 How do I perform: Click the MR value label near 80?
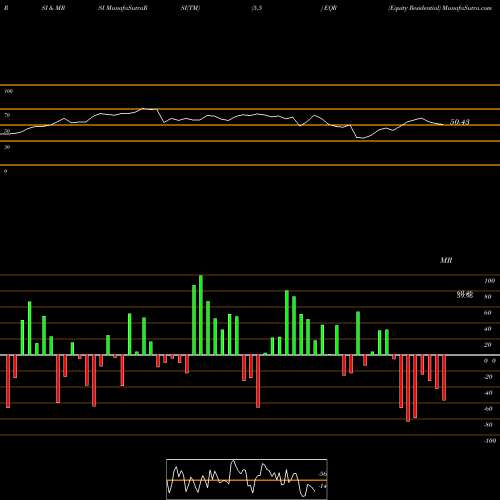(x=465, y=294)
